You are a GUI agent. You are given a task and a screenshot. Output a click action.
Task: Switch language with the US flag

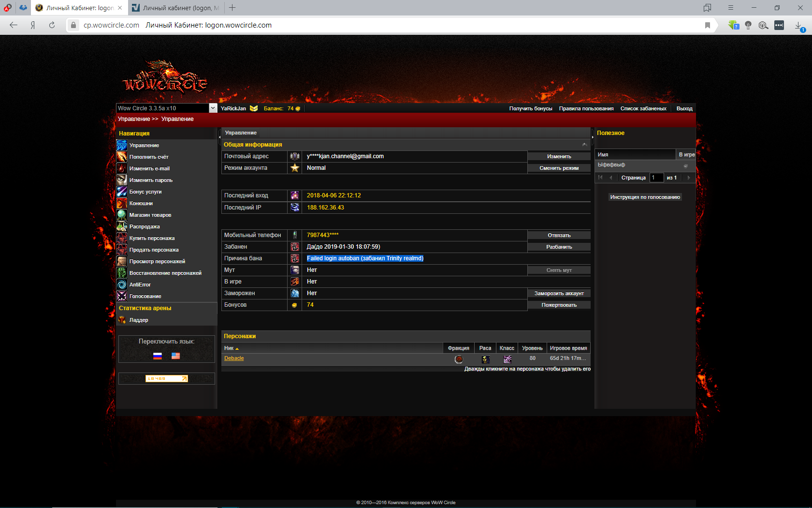[x=175, y=356]
